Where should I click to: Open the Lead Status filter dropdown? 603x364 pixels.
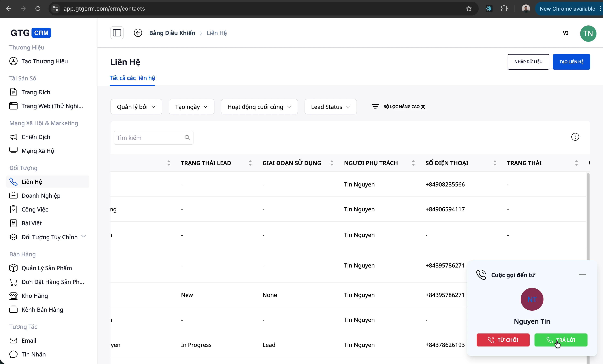(330, 107)
